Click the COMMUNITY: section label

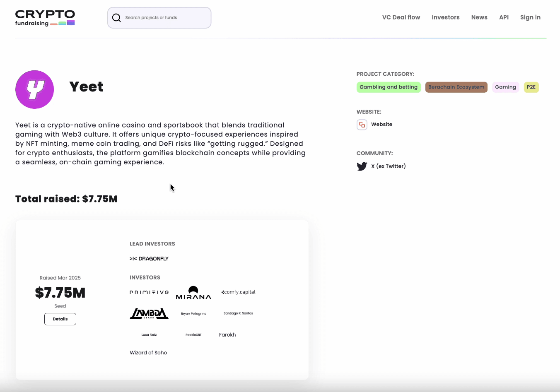tap(375, 153)
